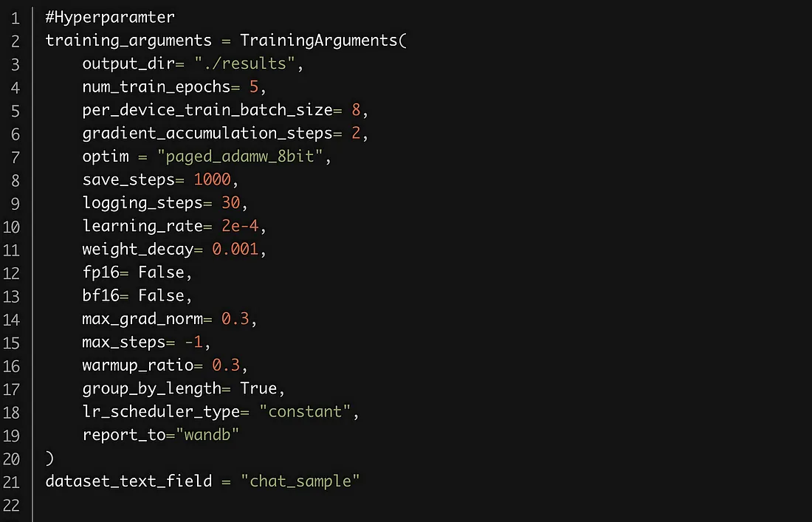Screen dimensions: 812x522
Task: Click the "chat_sample" string on line 21
Action: point(300,481)
